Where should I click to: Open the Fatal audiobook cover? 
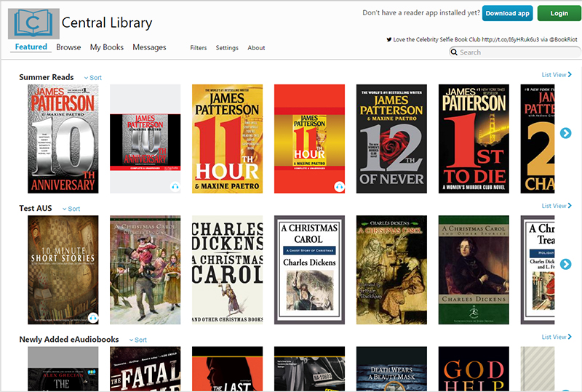(x=145, y=369)
